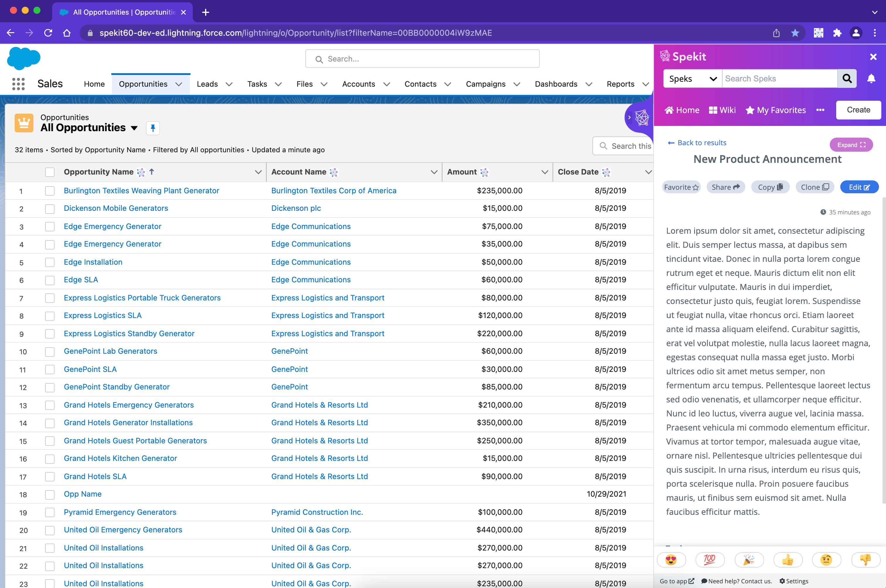886x588 pixels.
Task: Click the Spekit icon beside Opportunity Name column
Action: tap(141, 172)
